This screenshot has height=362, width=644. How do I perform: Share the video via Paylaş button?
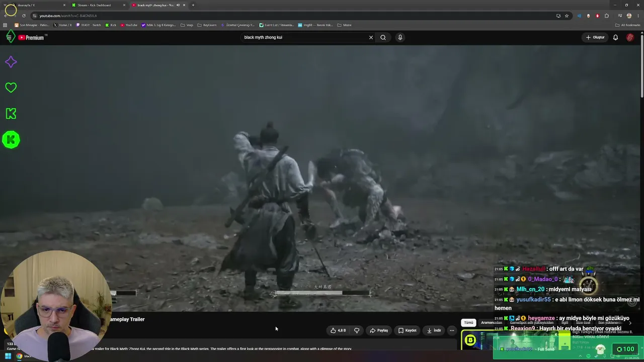click(379, 330)
